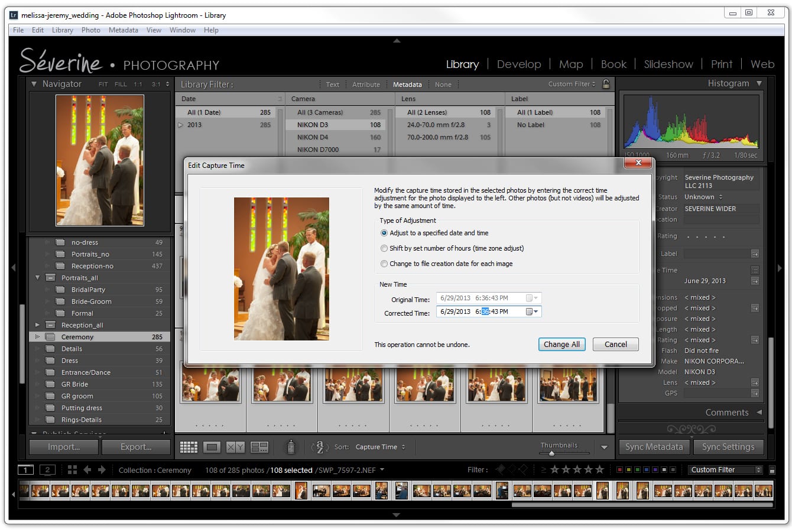The width and height of the screenshot is (792, 532).
Task: Adjust the Thumbnails size slider
Action: [x=553, y=454]
